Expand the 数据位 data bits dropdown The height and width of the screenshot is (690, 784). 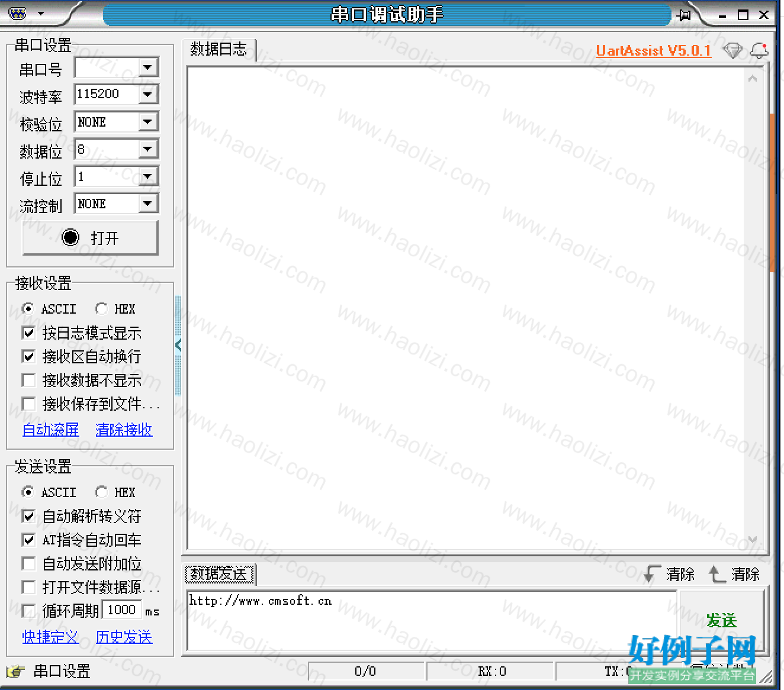(148, 149)
